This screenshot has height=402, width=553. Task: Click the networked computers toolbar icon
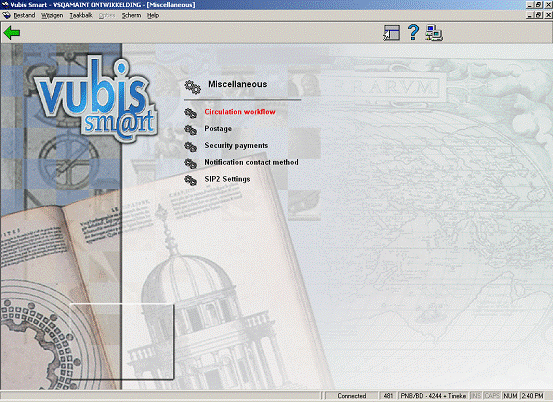[434, 33]
